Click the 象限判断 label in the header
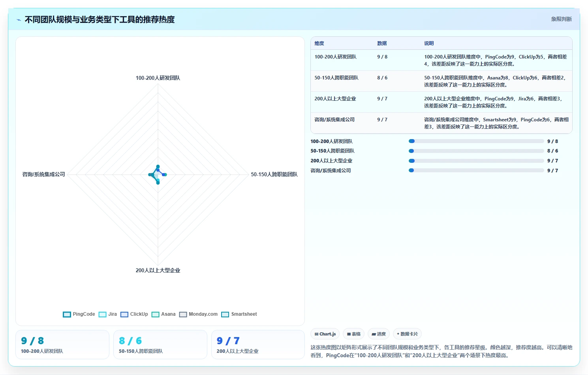588x375 pixels. coord(561,19)
